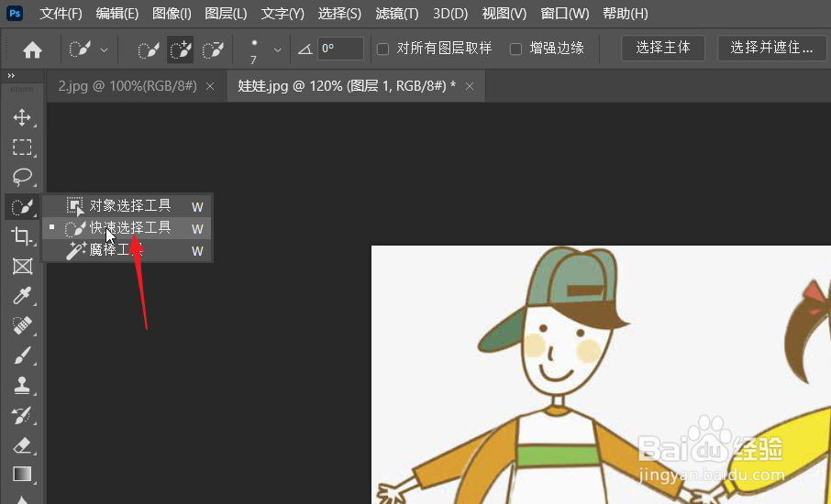
Task: Select the Gradient tool
Action: pyautogui.click(x=22, y=474)
